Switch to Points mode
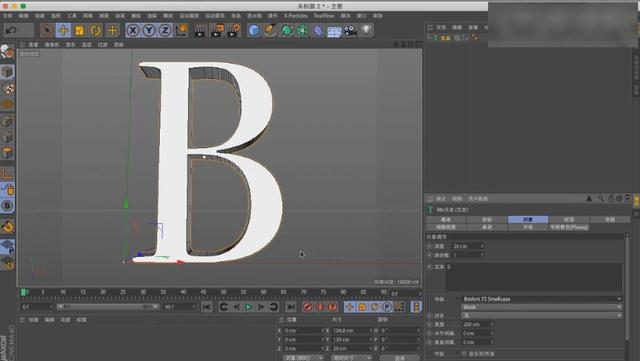This screenshot has height=361, width=640. [7, 120]
